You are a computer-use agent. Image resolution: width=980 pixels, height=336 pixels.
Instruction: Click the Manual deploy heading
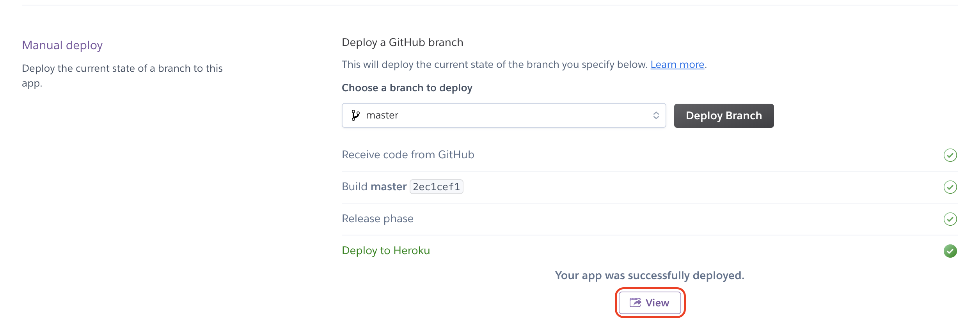[x=62, y=45]
